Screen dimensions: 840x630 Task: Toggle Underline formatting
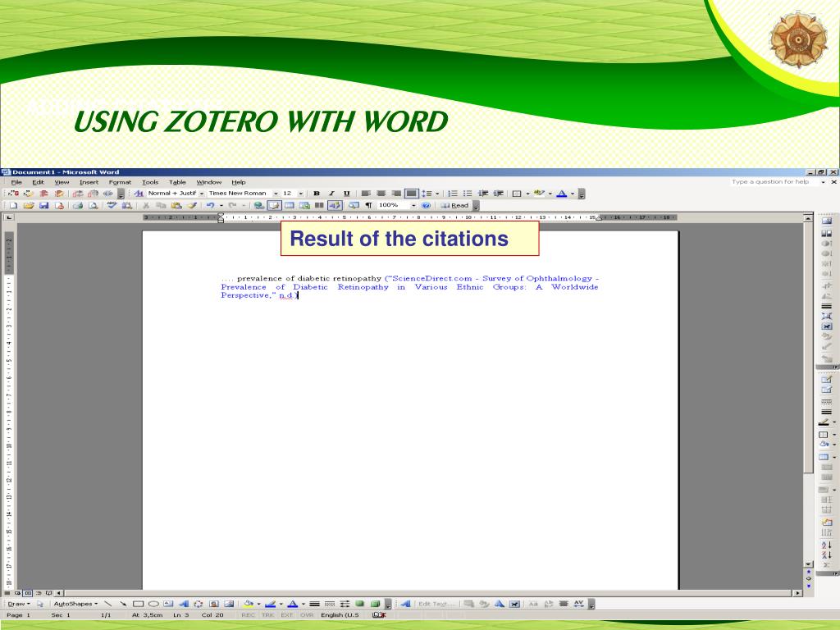click(x=347, y=194)
